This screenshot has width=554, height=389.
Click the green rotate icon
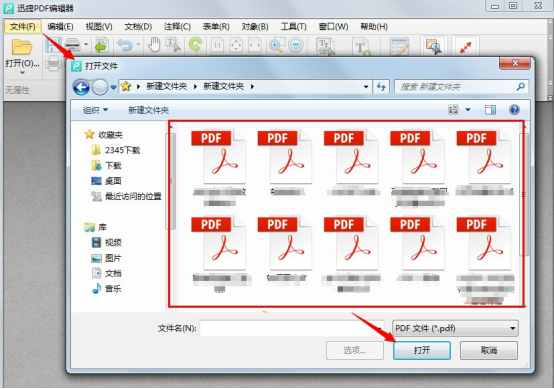coord(195,45)
